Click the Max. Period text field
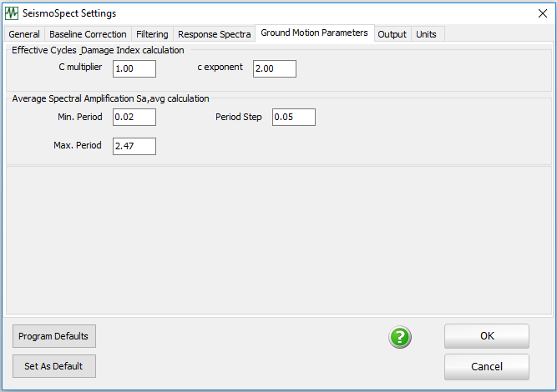Screen dimensions: 557x392 [134, 147]
